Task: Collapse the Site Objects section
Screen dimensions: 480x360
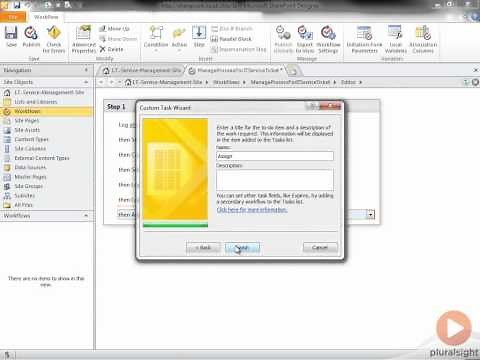Action: click(x=86, y=82)
